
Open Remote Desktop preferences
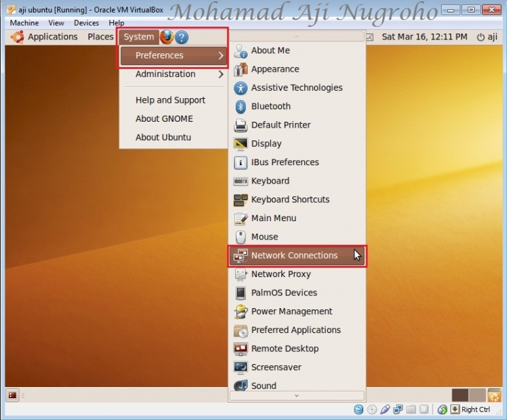pyautogui.click(x=297, y=349)
